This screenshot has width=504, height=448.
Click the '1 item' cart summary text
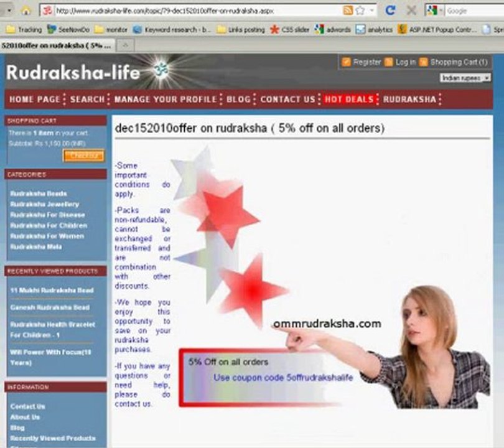point(43,133)
